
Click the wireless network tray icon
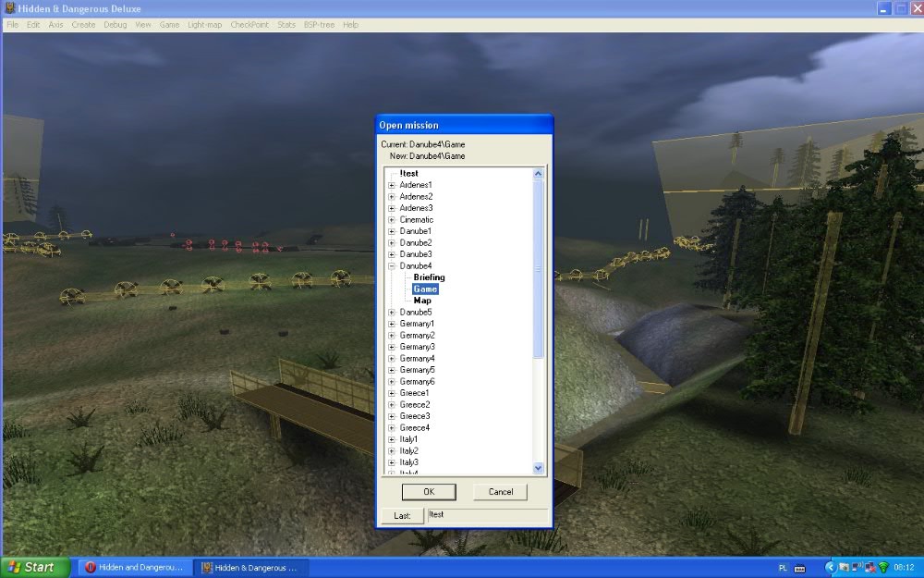[883, 568]
